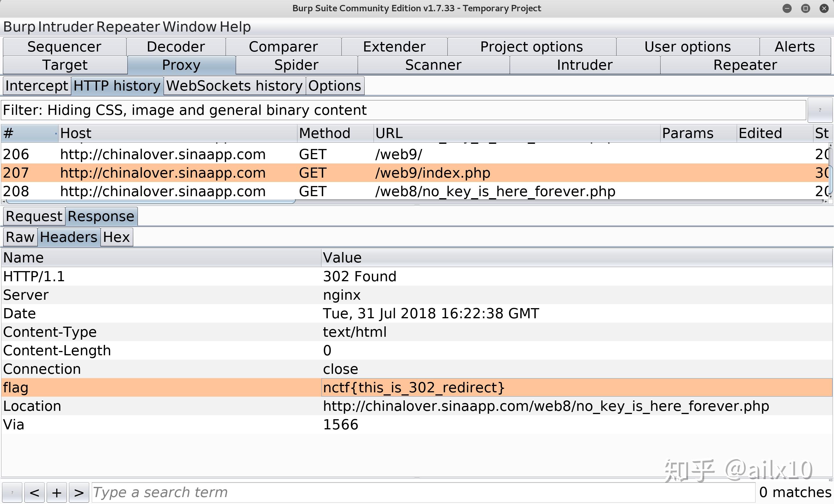The width and height of the screenshot is (834, 504).
Task: Maximize the Burp Suite window
Action: (x=806, y=8)
